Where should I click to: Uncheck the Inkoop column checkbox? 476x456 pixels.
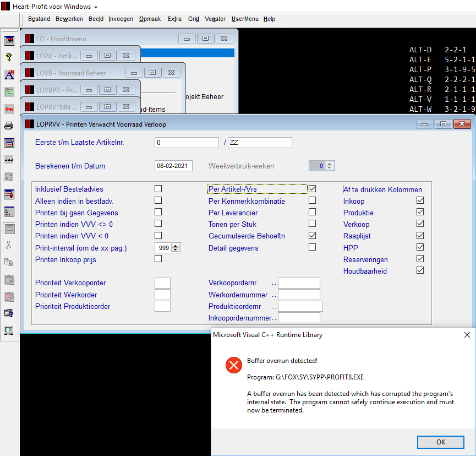point(420,200)
